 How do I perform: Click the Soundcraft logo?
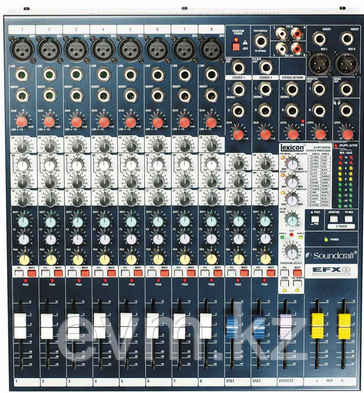tap(332, 255)
